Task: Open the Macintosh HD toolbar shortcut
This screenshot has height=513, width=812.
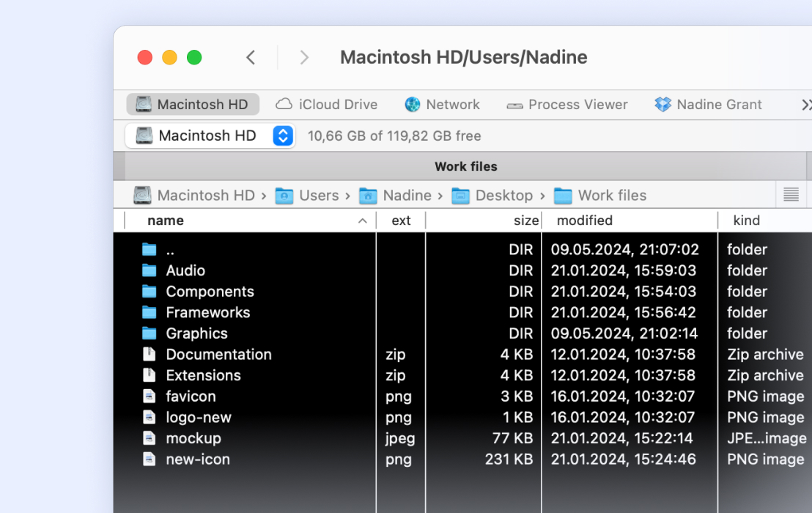Action: pos(192,104)
